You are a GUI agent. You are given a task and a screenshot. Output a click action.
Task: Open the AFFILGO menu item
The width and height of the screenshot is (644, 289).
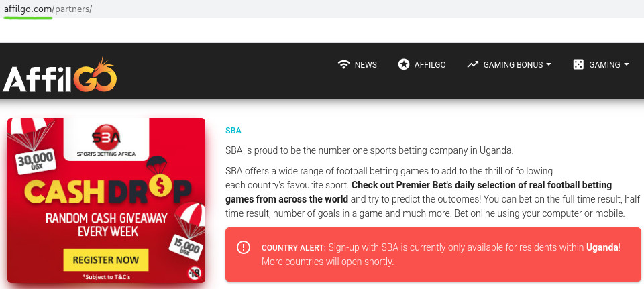[x=422, y=64]
